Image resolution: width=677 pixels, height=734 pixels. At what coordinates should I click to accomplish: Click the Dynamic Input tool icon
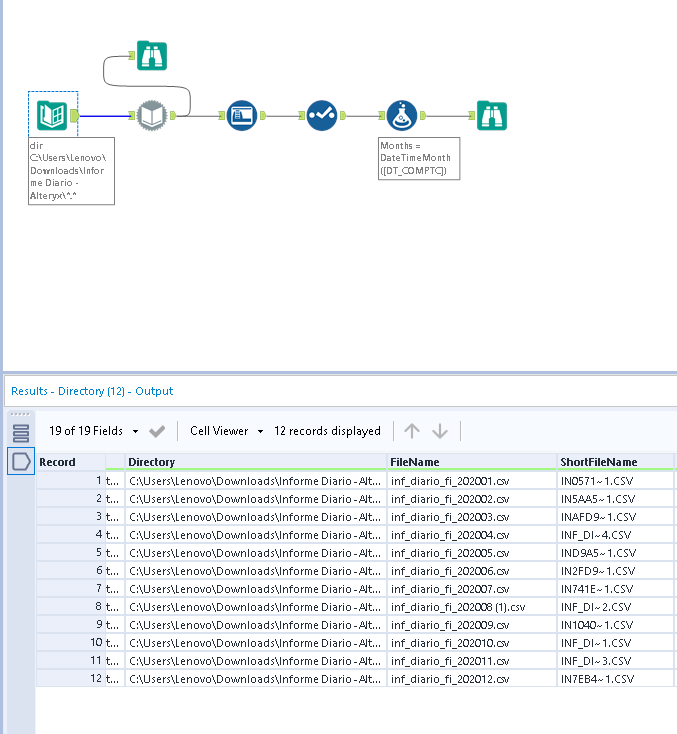[153, 116]
